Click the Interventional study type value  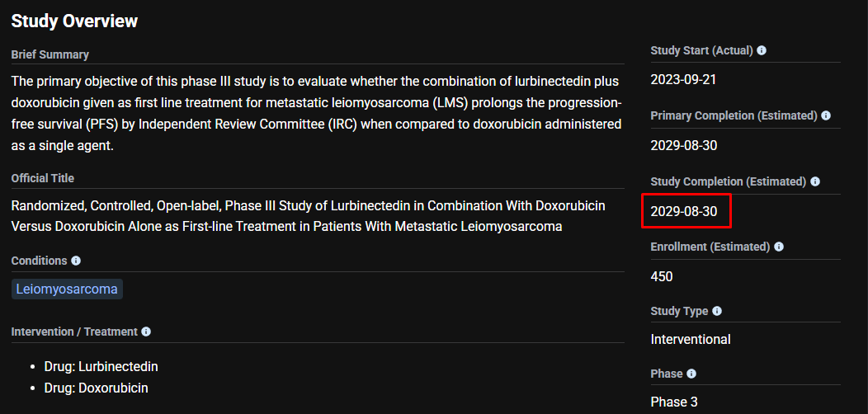coord(691,339)
